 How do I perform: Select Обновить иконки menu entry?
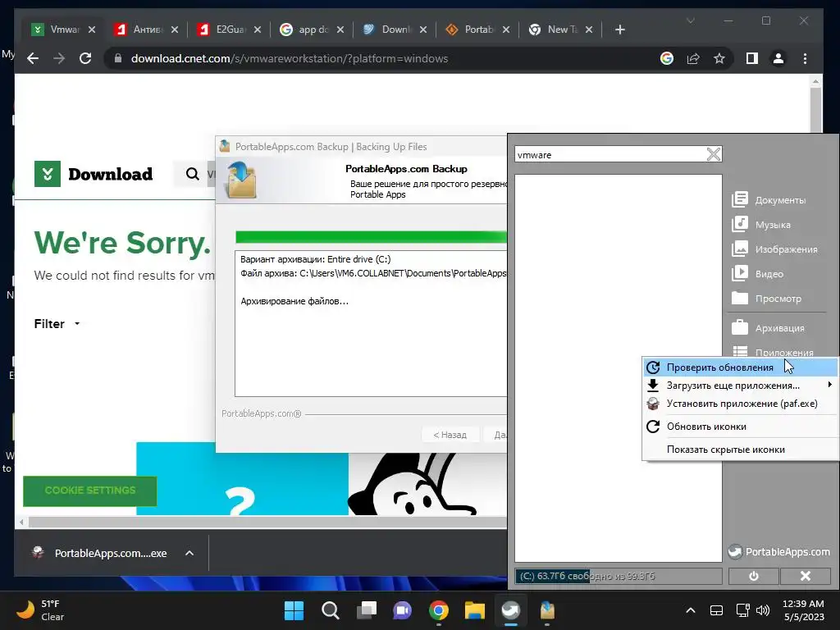coord(740,427)
